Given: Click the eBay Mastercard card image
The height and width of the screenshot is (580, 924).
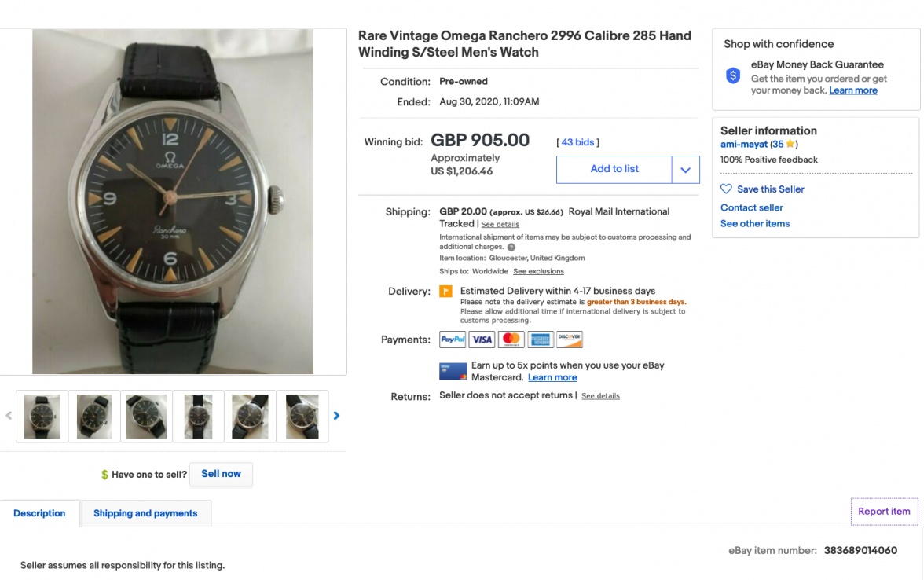Looking at the screenshot, I should click(453, 371).
